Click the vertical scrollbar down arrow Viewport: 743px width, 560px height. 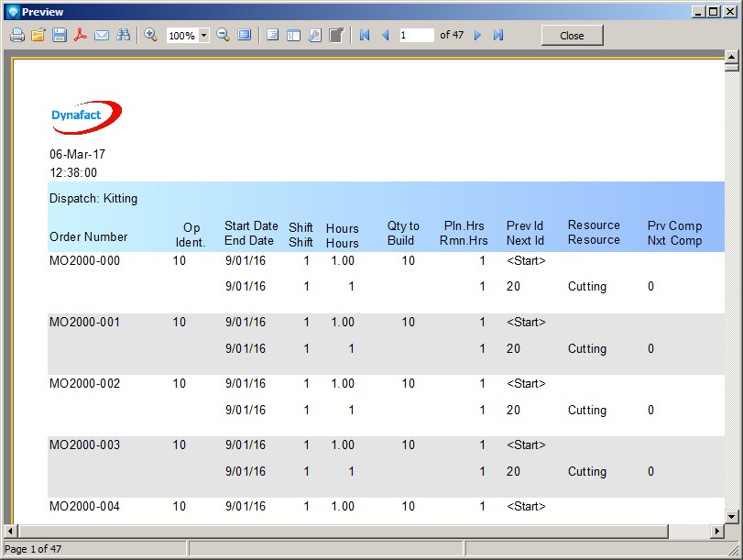click(x=731, y=516)
